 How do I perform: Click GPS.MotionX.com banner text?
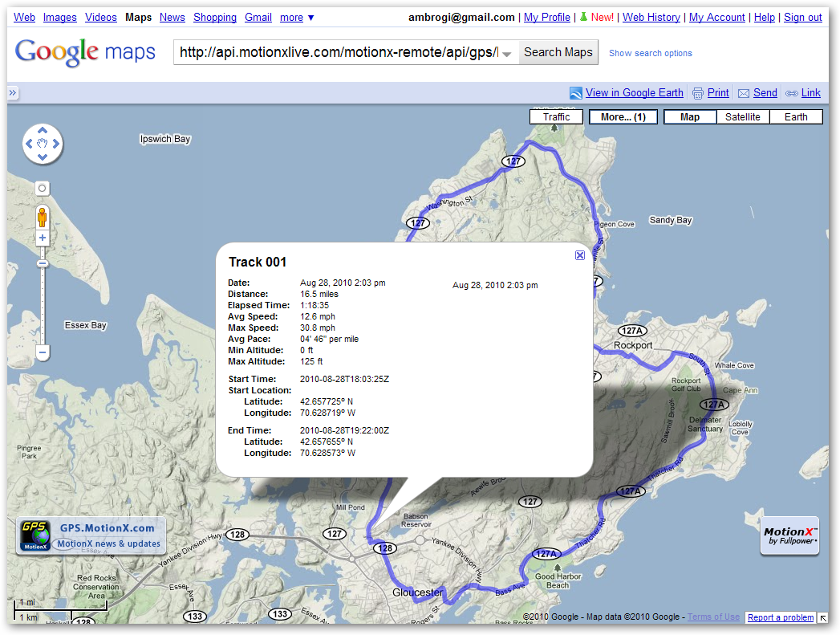[x=108, y=527]
